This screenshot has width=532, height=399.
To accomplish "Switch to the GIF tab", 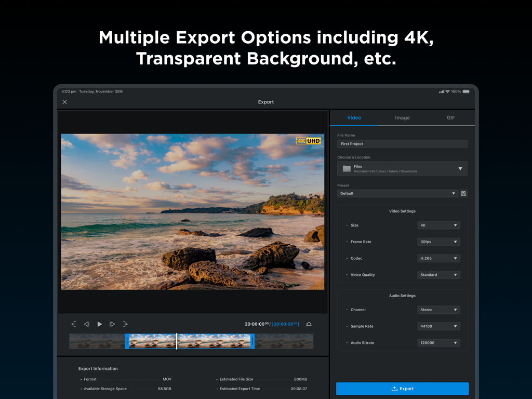I will pos(450,118).
